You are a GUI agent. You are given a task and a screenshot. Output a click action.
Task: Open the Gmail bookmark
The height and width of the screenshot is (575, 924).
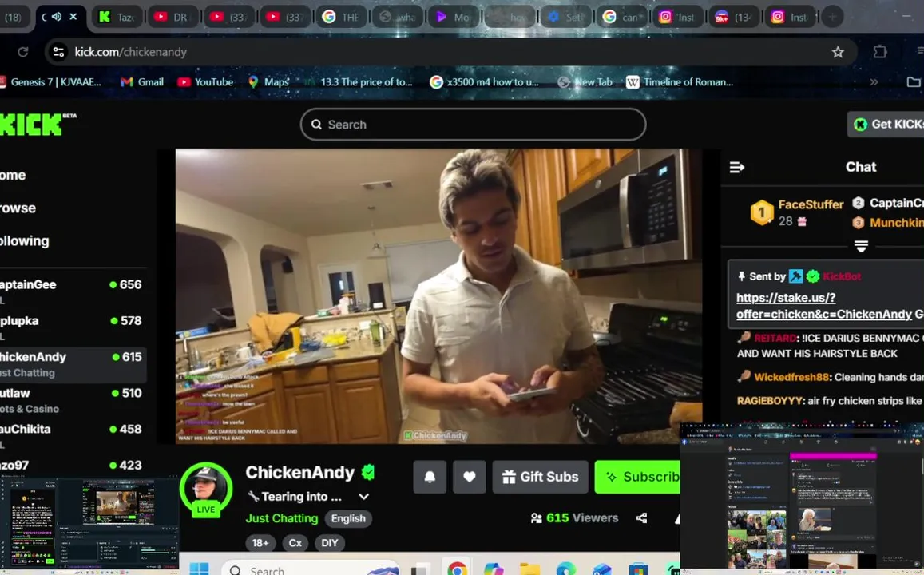point(142,82)
